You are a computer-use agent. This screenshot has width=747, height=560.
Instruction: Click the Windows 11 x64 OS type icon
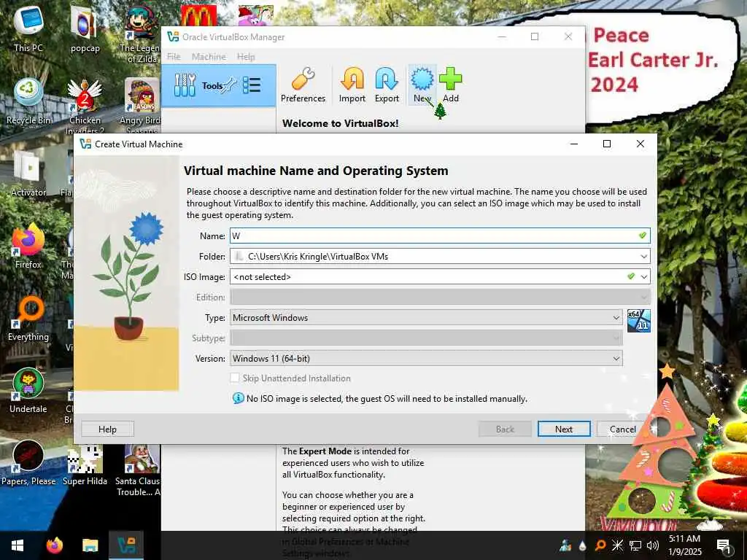click(639, 321)
